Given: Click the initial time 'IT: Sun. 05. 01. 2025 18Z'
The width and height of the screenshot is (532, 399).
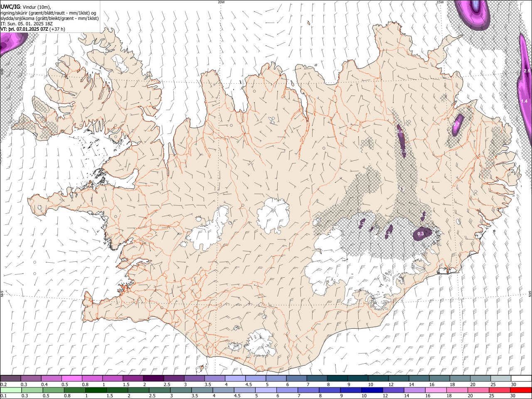Looking at the screenshot, I should point(27,24).
